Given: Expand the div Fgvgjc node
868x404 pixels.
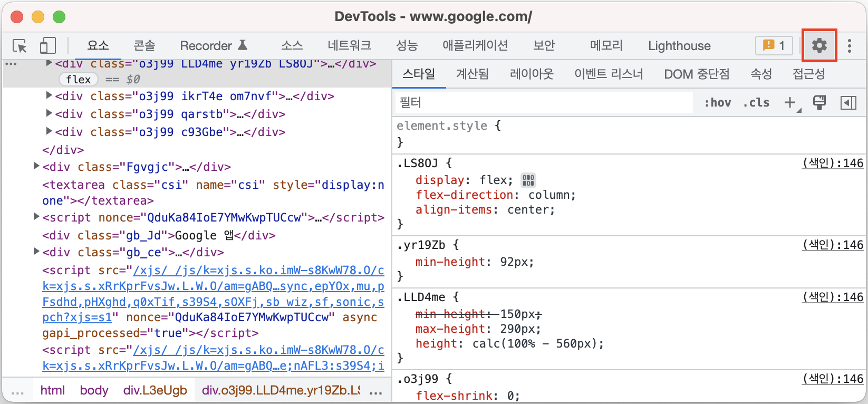Looking at the screenshot, I should [36, 166].
